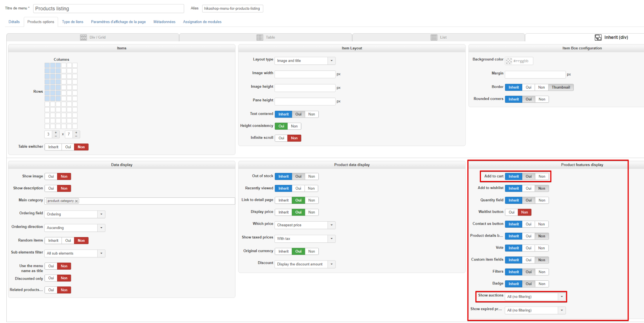644x323 pixels.
Task: Open the Ordering direction dropdown
Action: click(75, 228)
